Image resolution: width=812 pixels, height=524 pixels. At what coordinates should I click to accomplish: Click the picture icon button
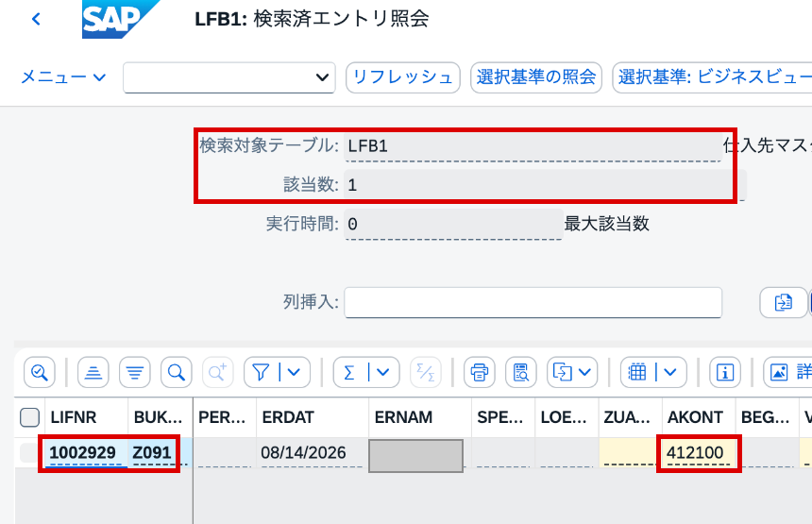[x=787, y=372]
